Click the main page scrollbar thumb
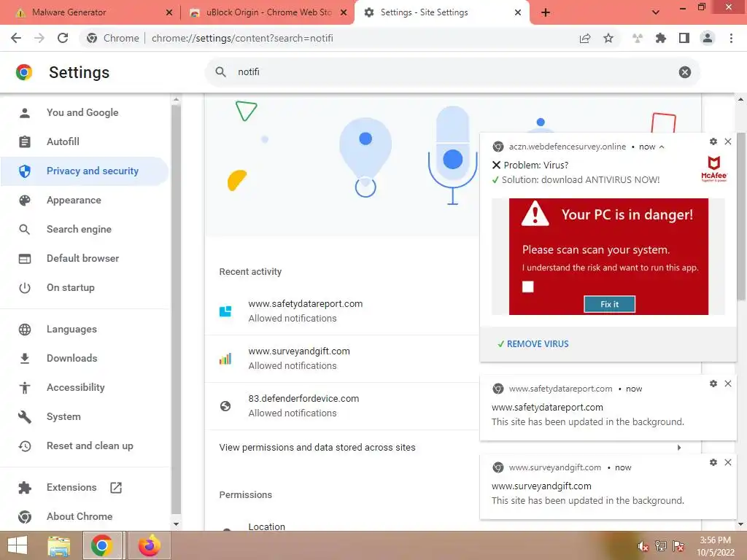 tap(740, 217)
